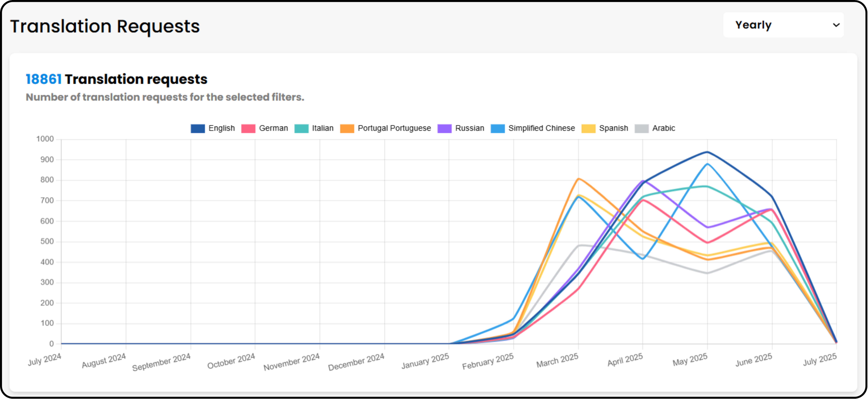Click the 1000 y-axis value

tap(45, 139)
